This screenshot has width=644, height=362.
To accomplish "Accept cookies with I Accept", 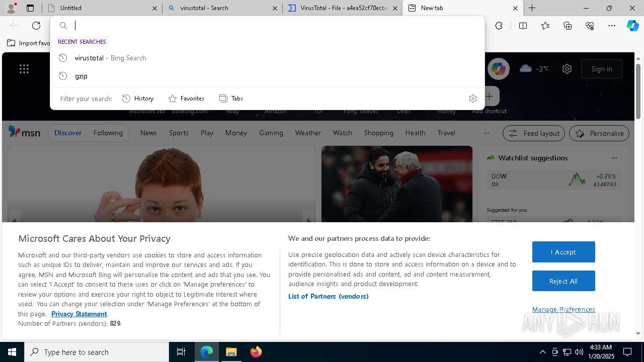I will point(563,252).
